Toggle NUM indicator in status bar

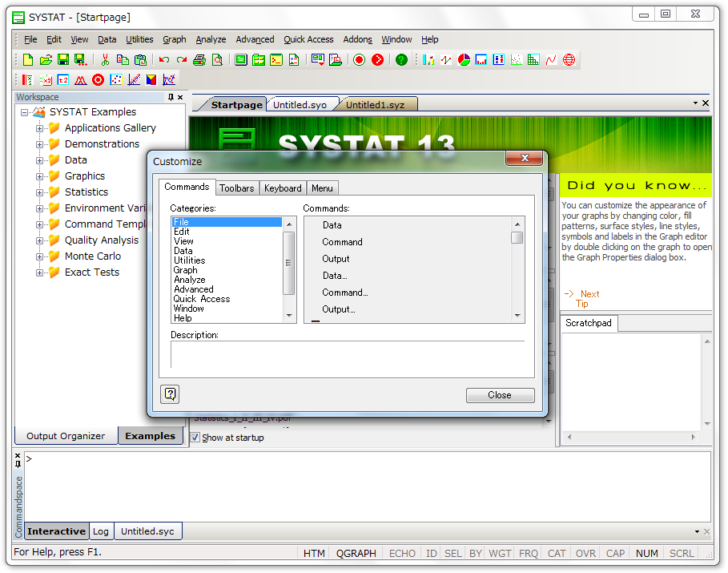click(647, 553)
